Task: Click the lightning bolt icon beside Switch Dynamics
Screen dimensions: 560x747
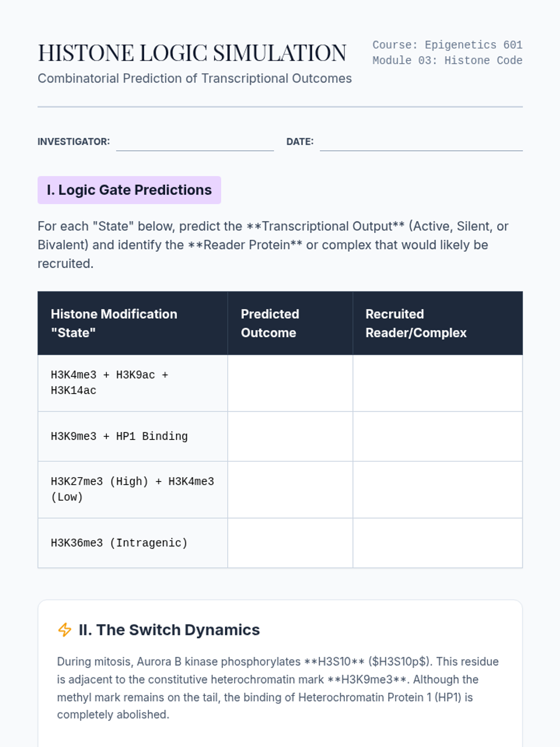Action: [x=65, y=629]
